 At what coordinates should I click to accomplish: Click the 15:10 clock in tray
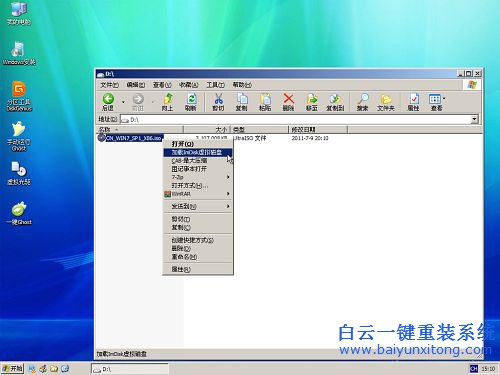click(488, 369)
